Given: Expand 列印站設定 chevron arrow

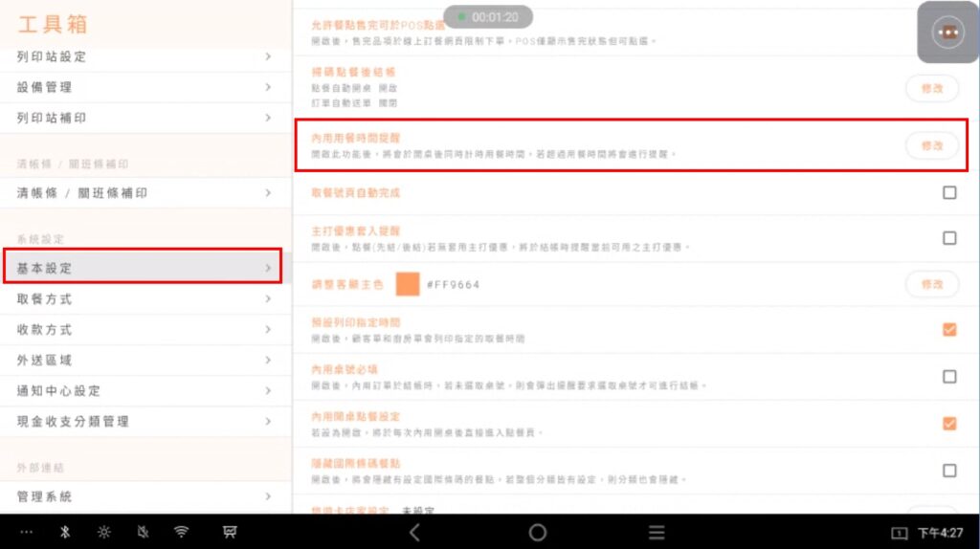Looking at the screenshot, I should pos(268,56).
